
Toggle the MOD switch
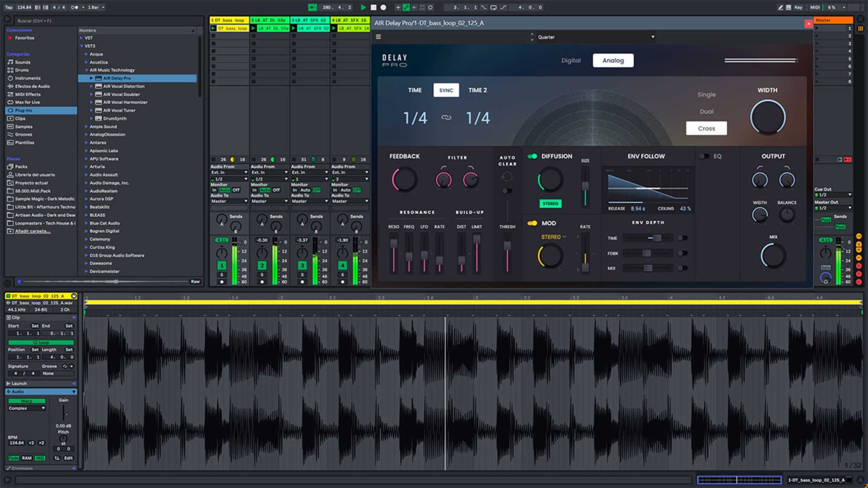coord(532,223)
